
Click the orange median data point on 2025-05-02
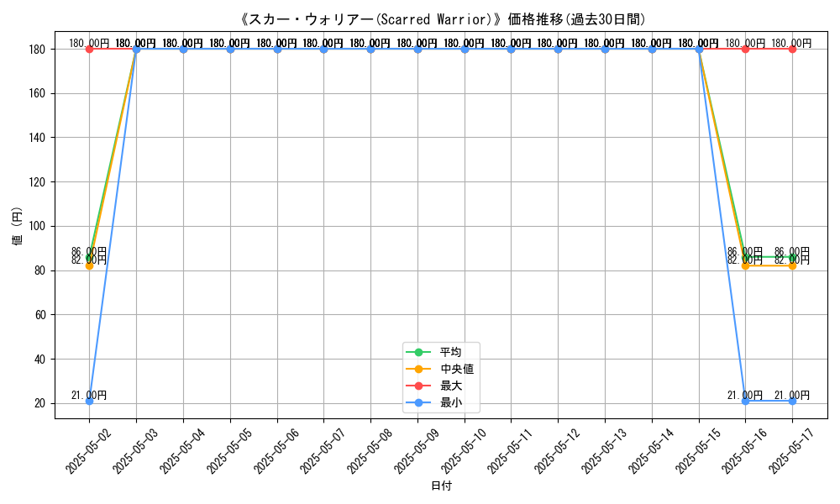[x=90, y=265]
